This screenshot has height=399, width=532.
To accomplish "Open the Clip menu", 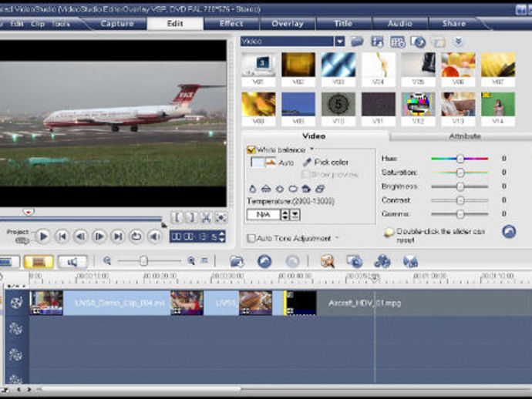I will pyautogui.click(x=38, y=24).
